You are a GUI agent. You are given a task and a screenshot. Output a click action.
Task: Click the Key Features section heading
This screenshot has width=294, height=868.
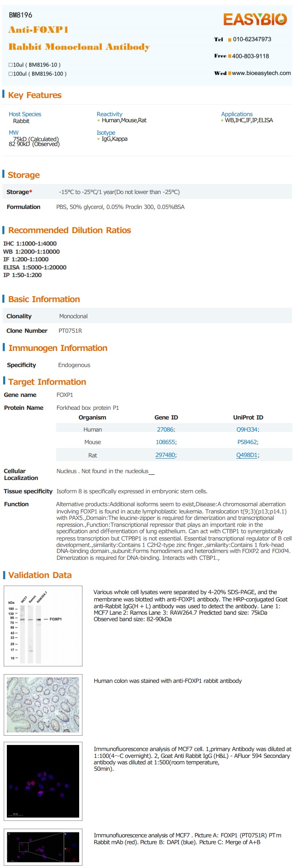pyautogui.click(x=35, y=95)
